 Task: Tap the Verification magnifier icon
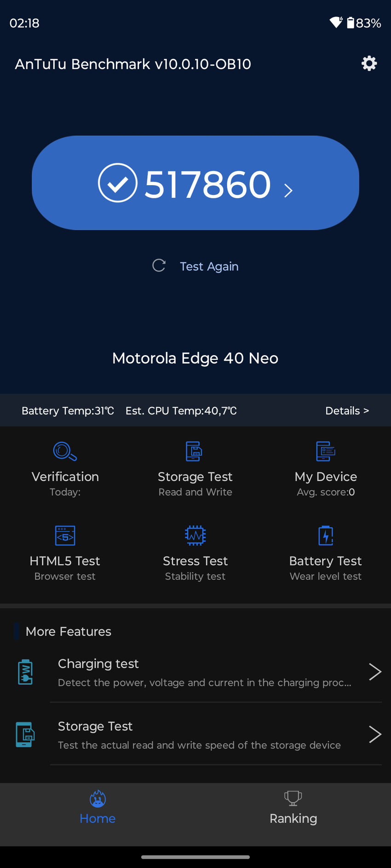coord(65,451)
